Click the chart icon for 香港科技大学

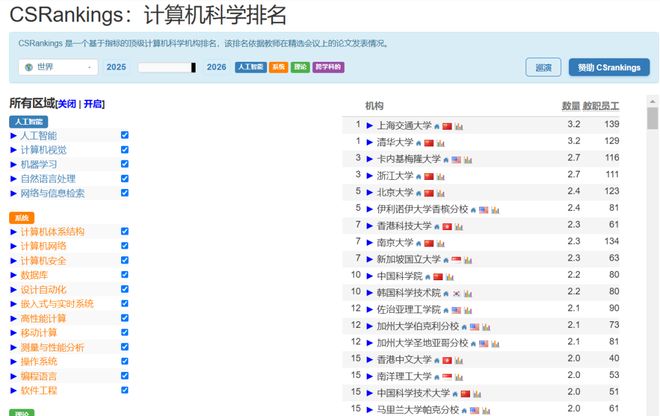[459, 226]
